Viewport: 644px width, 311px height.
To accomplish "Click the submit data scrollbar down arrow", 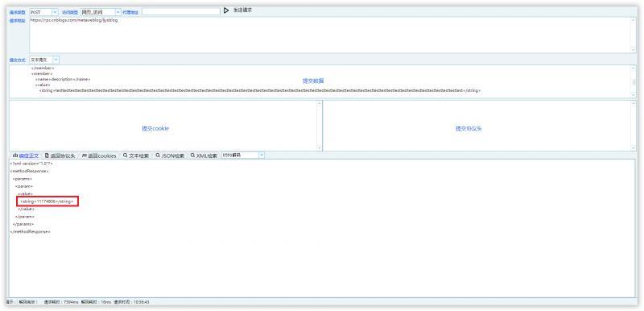I will click(634, 94).
